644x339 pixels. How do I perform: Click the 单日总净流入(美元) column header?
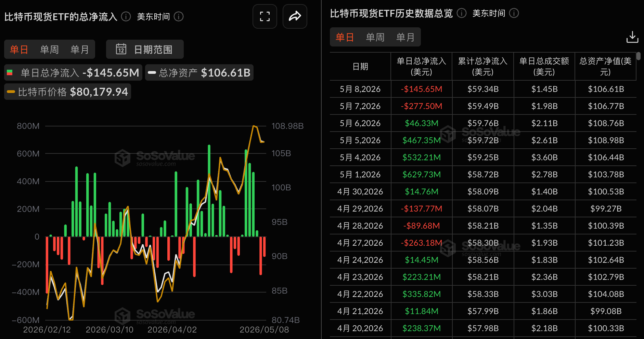click(x=421, y=66)
